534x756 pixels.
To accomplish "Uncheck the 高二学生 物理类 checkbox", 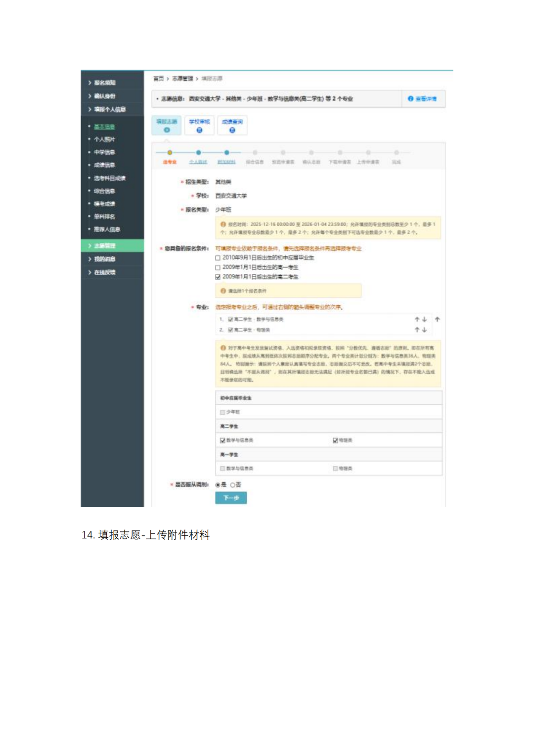I will click(335, 440).
